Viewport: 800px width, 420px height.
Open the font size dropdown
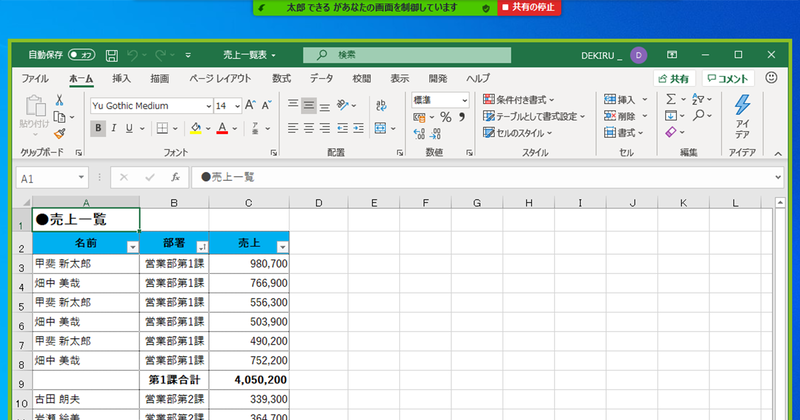coord(237,106)
